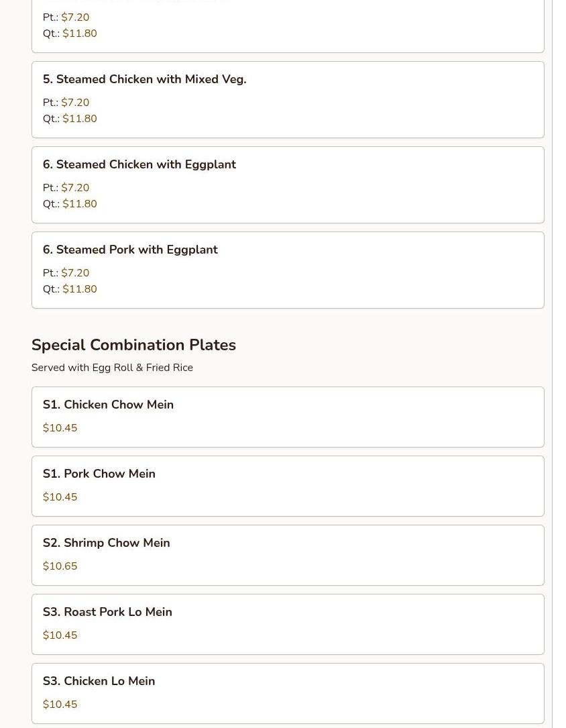Click price under S1. Chicken Chow Mein
The width and height of the screenshot is (566, 728).
tap(60, 428)
